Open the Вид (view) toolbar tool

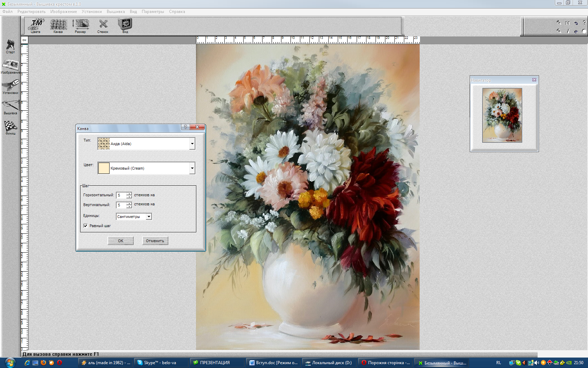pos(125,26)
